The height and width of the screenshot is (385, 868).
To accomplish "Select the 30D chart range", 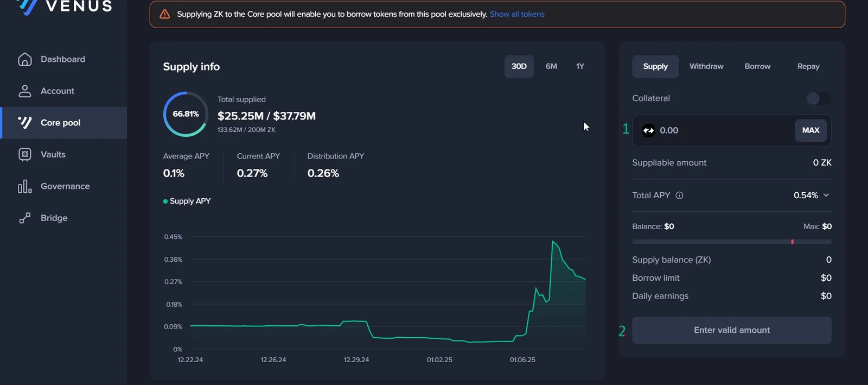I will (519, 66).
